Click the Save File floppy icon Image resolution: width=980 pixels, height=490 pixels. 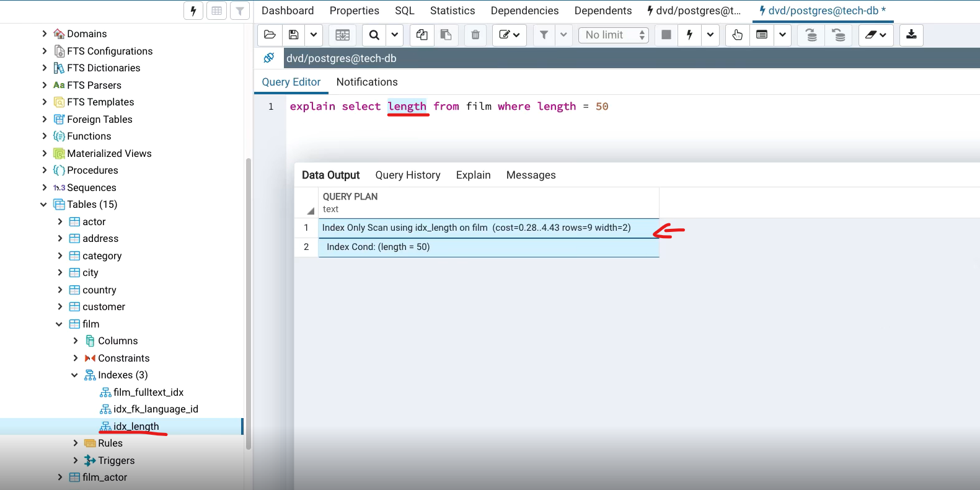click(x=294, y=35)
